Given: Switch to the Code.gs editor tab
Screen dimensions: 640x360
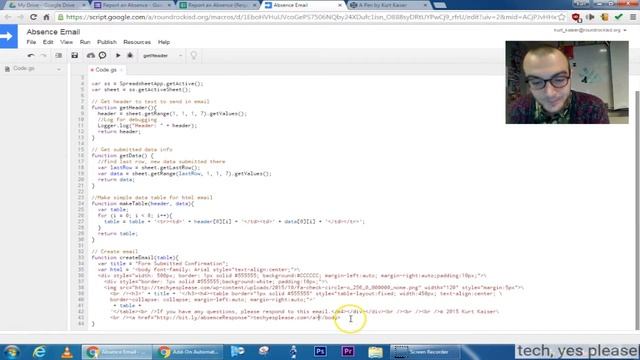Looking at the screenshot, I should (106, 70).
